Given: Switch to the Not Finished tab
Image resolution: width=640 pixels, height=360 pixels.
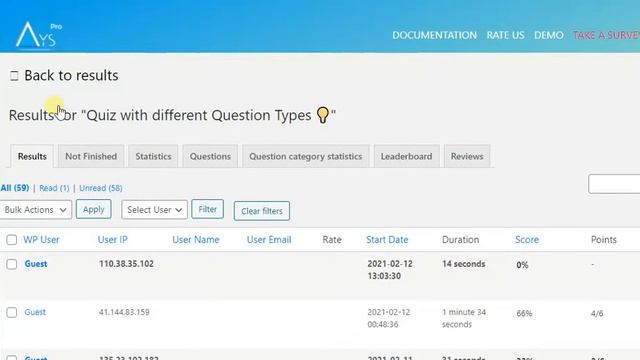Looking at the screenshot, I should tap(91, 156).
